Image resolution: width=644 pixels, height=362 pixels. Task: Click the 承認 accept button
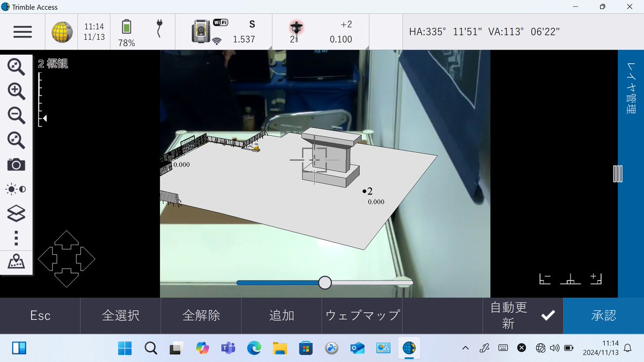604,315
